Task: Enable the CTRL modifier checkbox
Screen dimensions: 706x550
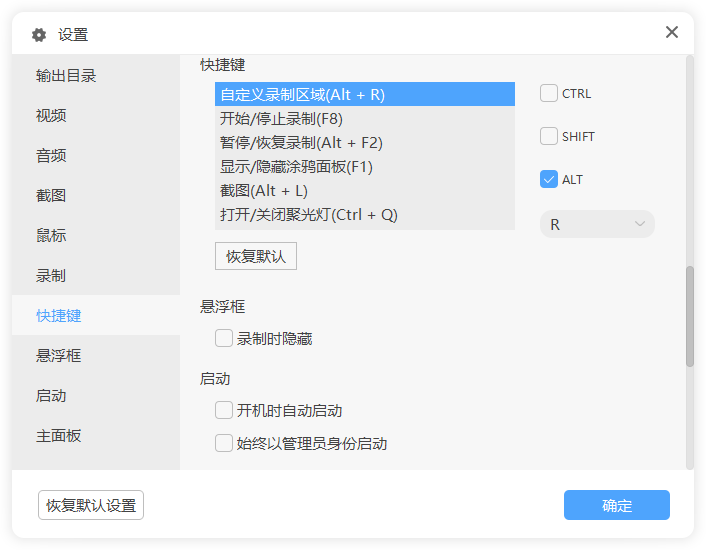Action: pos(549,93)
